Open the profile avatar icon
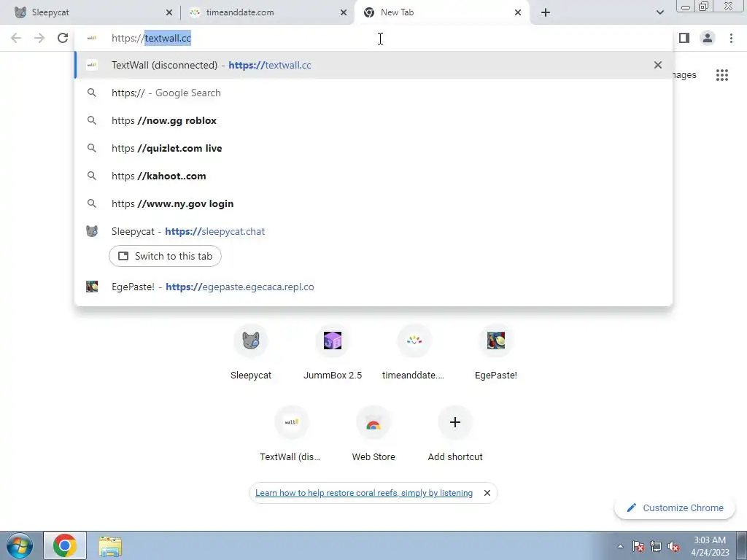Screen dimensions: 747x560 (708, 38)
